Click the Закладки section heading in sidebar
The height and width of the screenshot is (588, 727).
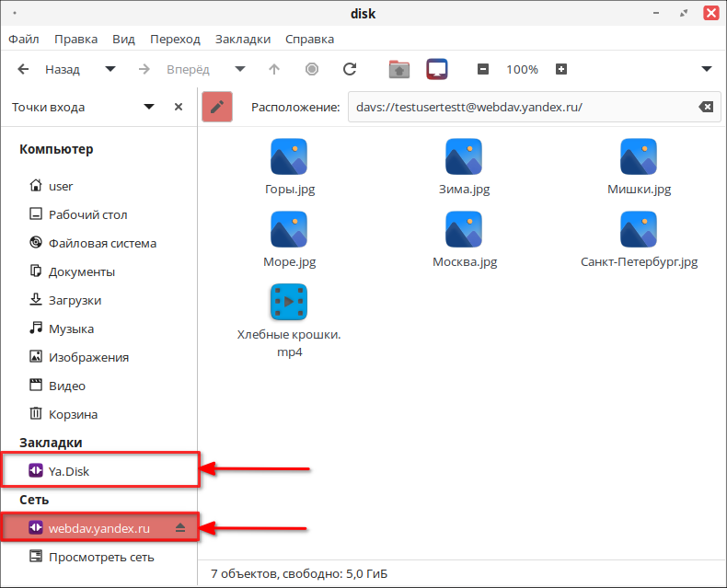(x=51, y=443)
